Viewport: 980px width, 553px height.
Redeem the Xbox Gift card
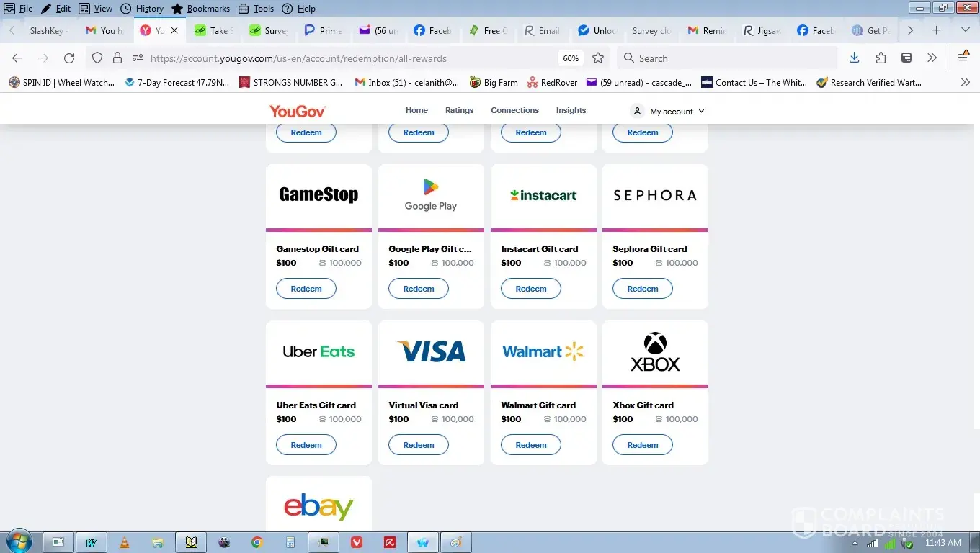[643, 445]
